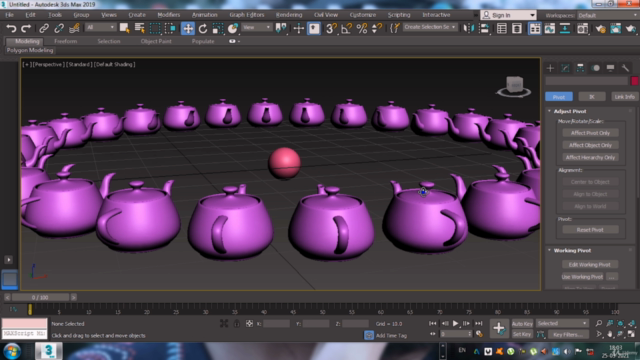Viewport: 640px width, 360px height.
Task: Click the Redo arrow icon
Action: click(26, 28)
